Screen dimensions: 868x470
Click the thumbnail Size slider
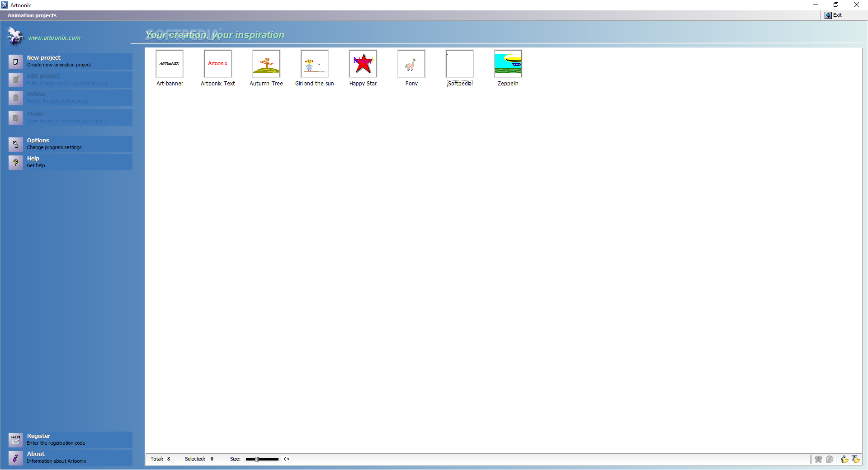pos(262,459)
